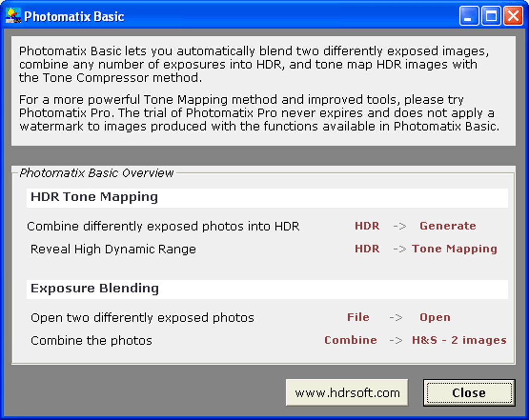This screenshot has width=529, height=420.
Task: Click the HDR label beside Tone Mapping
Action: pyautogui.click(x=367, y=249)
